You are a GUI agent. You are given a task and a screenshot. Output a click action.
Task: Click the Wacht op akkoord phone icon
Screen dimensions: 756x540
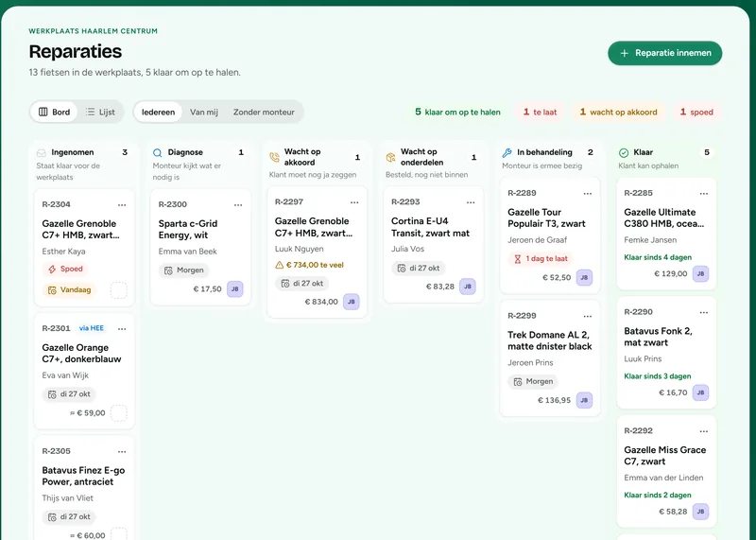[274, 157]
